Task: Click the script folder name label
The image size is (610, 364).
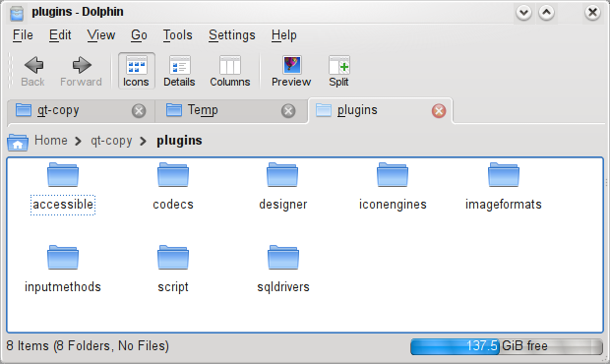Action: click(173, 287)
